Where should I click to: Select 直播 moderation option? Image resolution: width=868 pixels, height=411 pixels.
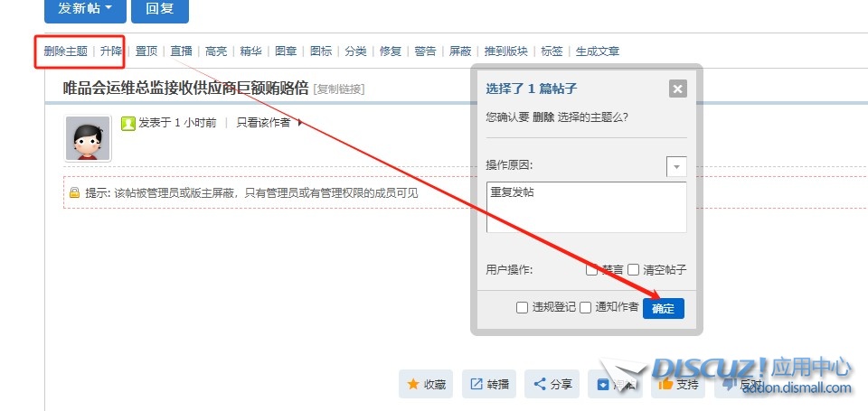(x=181, y=51)
